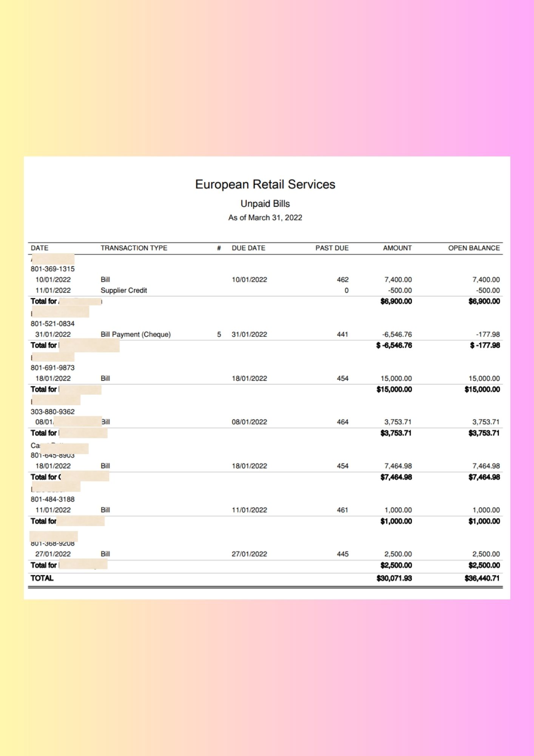Open the Bill Payment (Cheque) transaction
This screenshot has width=534, height=756.
[x=136, y=335]
